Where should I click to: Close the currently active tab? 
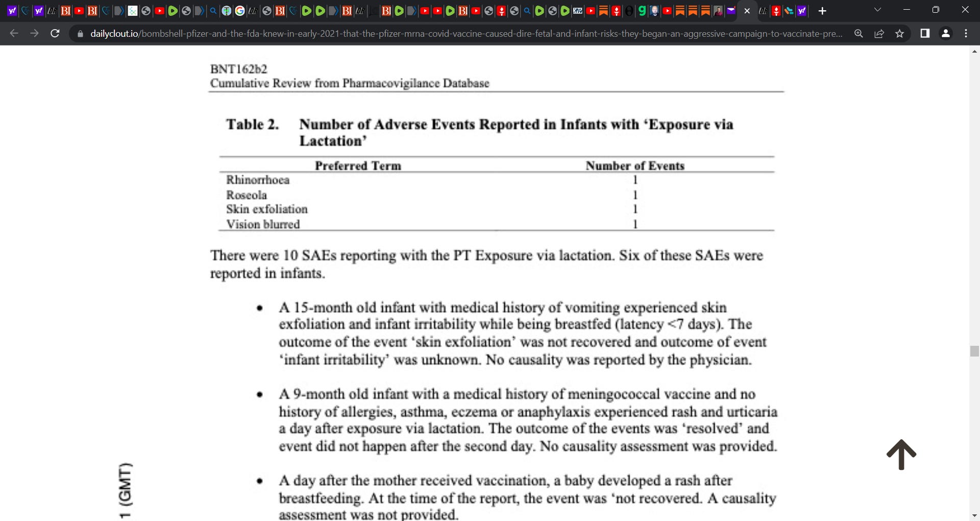[747, 11]
